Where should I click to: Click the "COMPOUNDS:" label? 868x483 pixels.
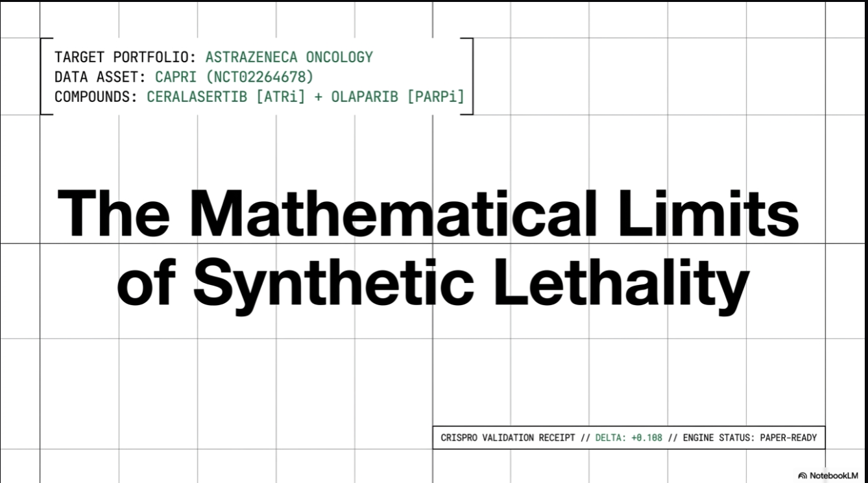click(x=97, y=97)
